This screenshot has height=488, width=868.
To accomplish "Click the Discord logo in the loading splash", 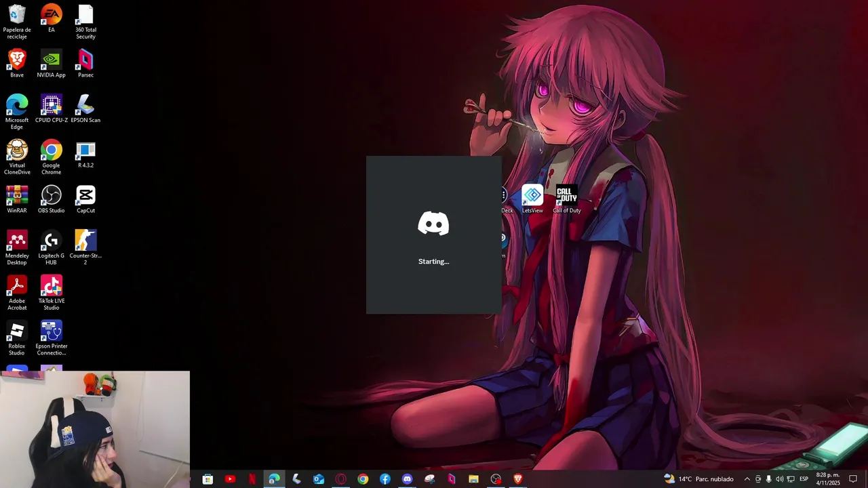I will (433, 224).
